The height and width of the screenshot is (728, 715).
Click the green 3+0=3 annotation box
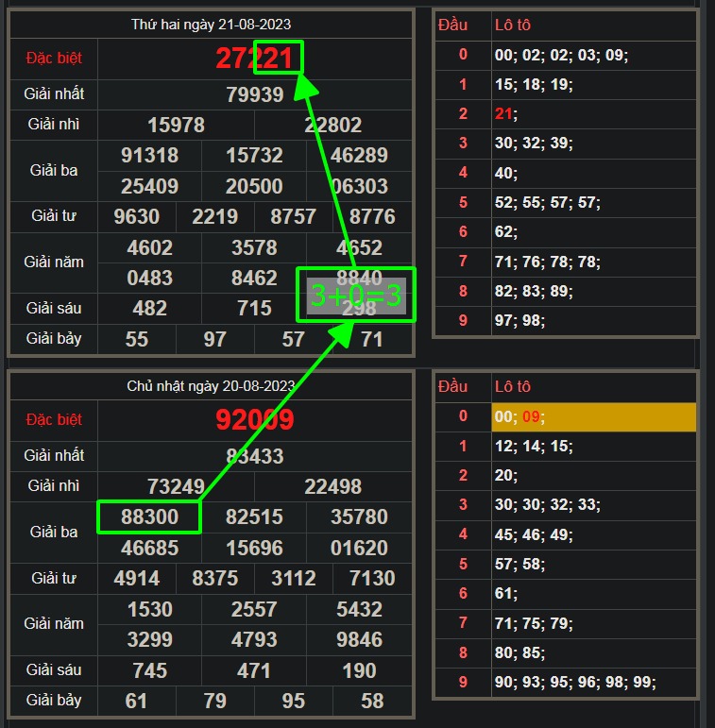356,296
